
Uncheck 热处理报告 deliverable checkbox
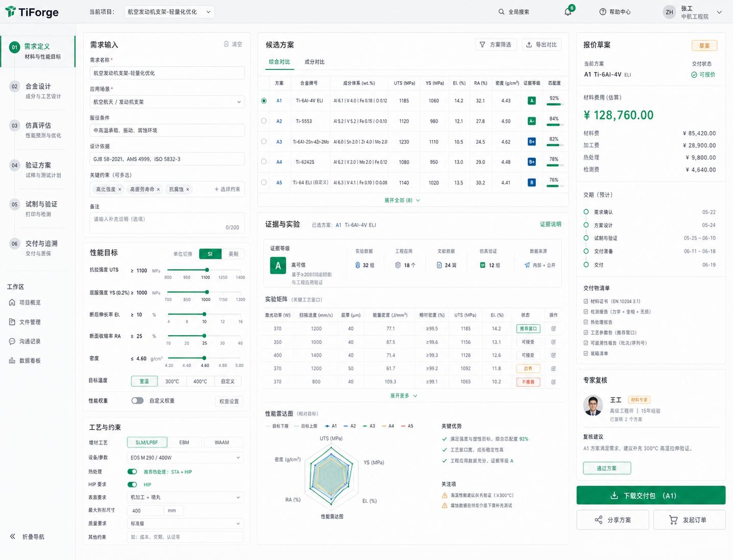pos(586,322)
